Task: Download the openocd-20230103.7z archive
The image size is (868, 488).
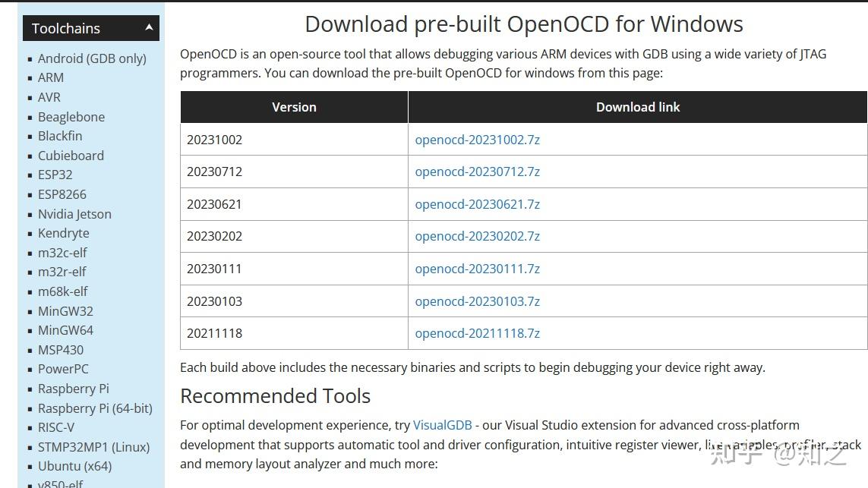Action: coord(478,301)
